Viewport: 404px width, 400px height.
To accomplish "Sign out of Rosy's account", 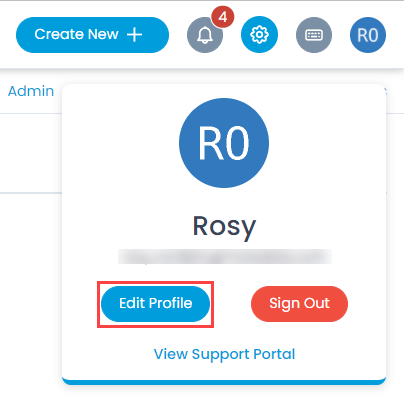I will pos(299,304).
